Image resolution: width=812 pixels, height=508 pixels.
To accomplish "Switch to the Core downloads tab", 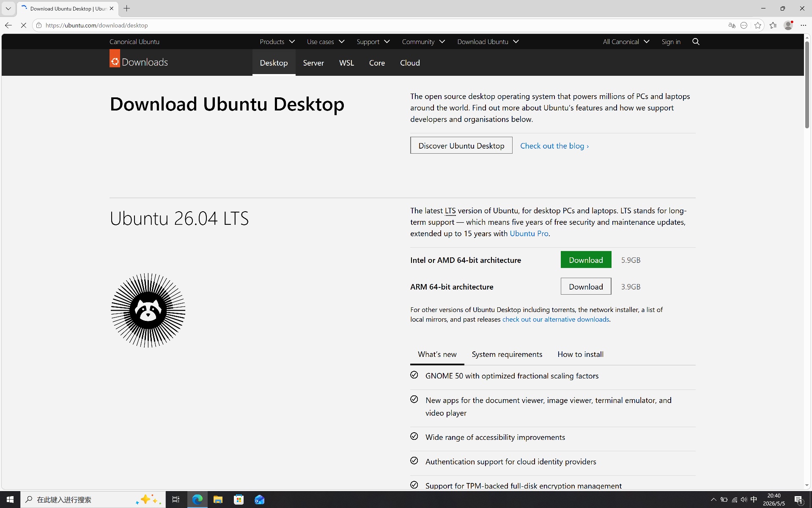I will [x=377, y=63].
